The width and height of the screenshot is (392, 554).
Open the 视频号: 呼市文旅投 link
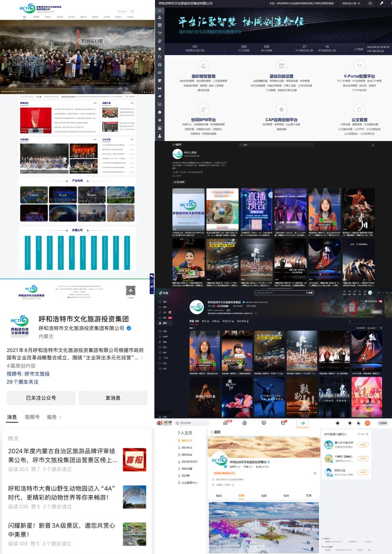(28, 374)
